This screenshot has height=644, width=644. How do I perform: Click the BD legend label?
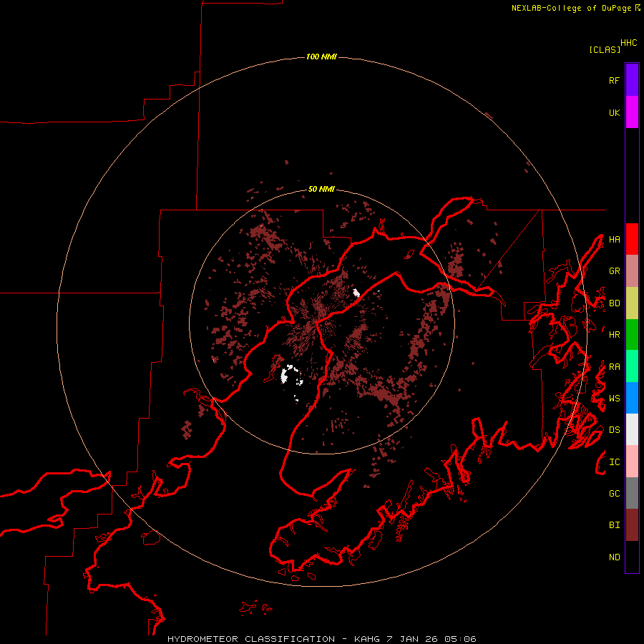coord(614,303)
